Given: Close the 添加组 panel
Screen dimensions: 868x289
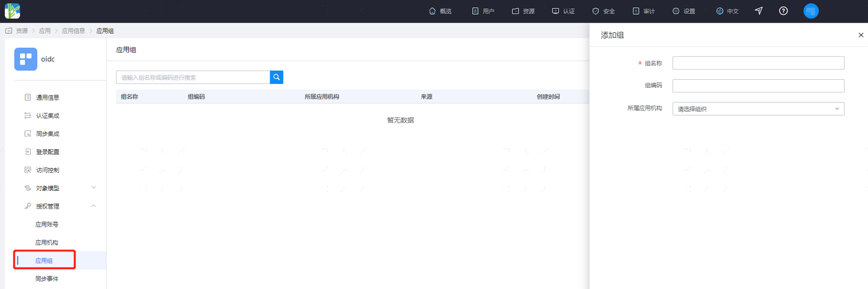Looking at the screenshot, I should pyautogui.click(x=860, y=35).
